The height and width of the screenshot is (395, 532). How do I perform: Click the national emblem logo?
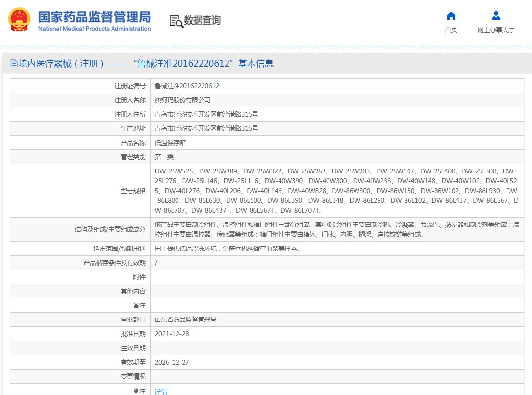(x=19, y=21)
